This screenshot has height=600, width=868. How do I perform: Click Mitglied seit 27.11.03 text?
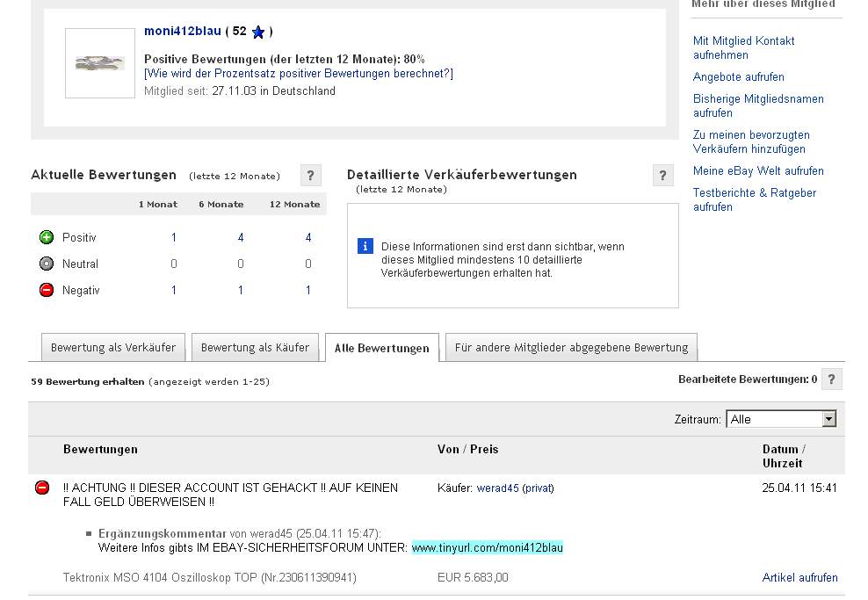pos(240,90)
